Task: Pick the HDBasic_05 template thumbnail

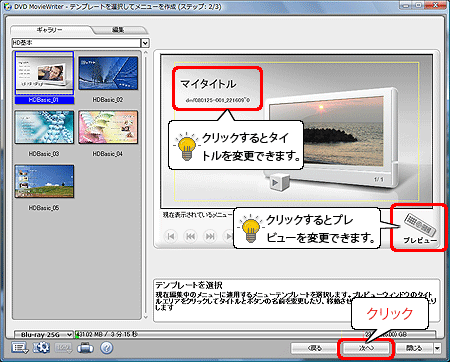Action: (44, 181)
